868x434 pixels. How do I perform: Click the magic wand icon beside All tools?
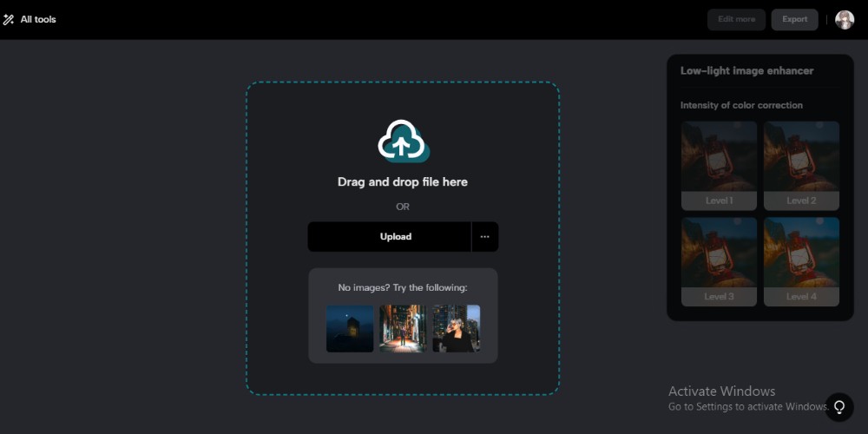click(9, 20)
